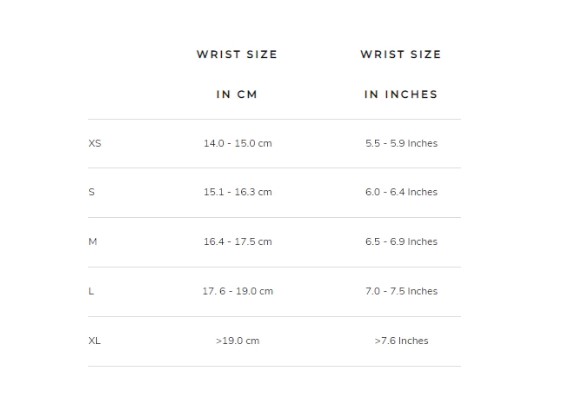Click the 6.5 - 6.9 Inches cell
The height and width of the screenshot is (410, 563).
pyautogui.click(x=401, y=242)
